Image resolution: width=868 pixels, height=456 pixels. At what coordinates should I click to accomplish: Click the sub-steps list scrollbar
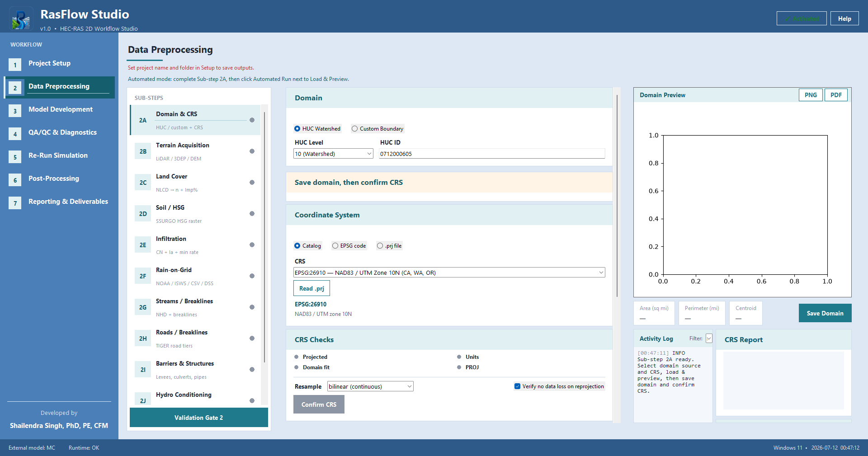point(264,237)
